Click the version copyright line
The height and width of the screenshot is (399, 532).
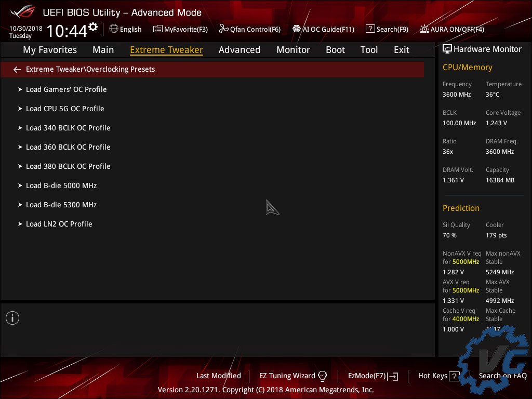(x=265, y=390)
